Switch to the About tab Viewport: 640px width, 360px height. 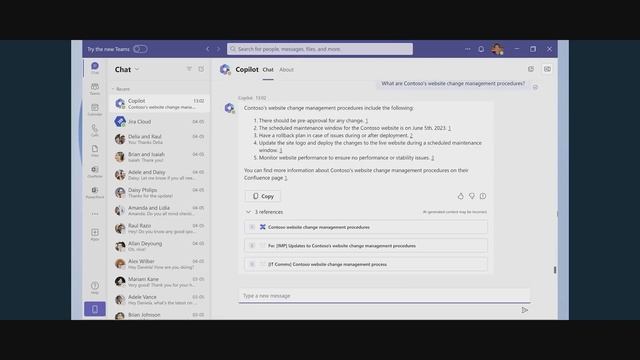(x=287, y=70)
